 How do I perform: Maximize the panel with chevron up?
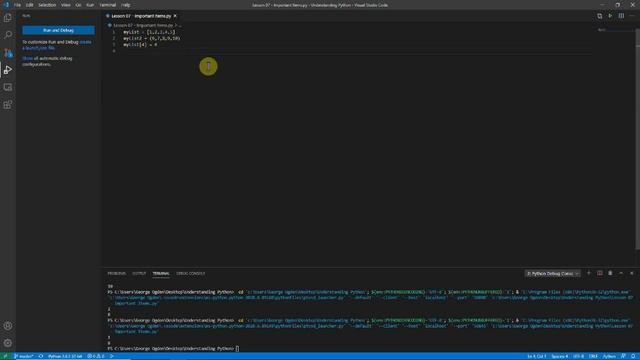621,273
